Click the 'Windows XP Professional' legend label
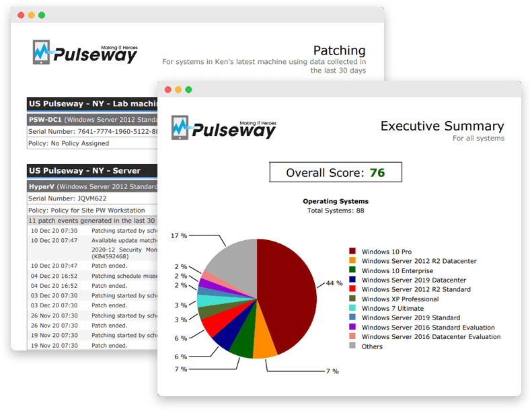532x411 pixels. 400,299
